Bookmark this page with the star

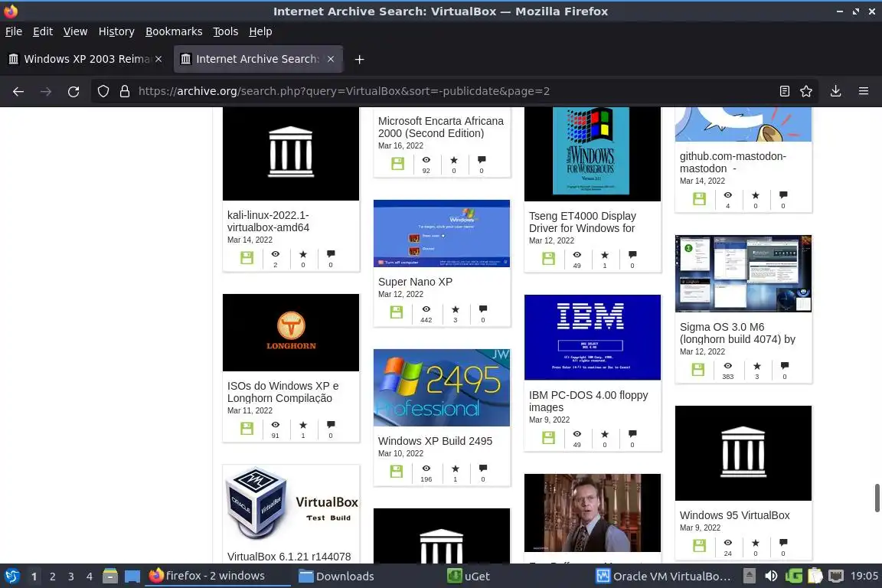click(x=806, y=91)
